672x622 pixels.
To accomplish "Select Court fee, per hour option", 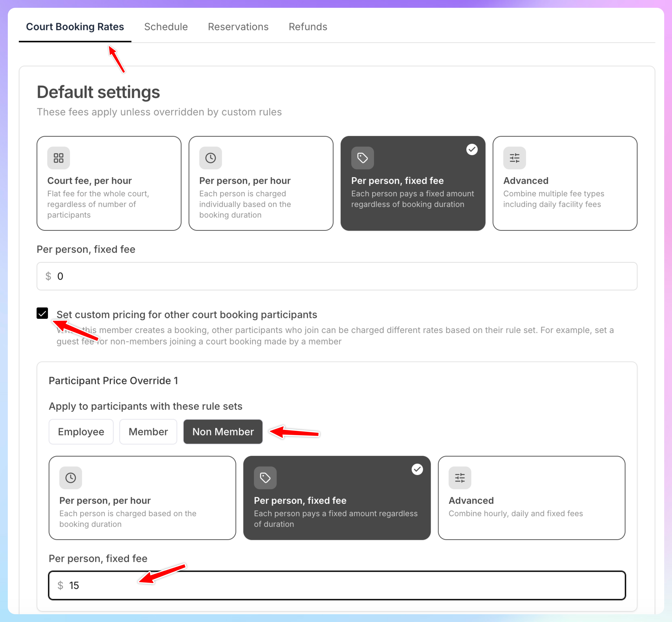I will pyautogui.click(x=109, y=183).
